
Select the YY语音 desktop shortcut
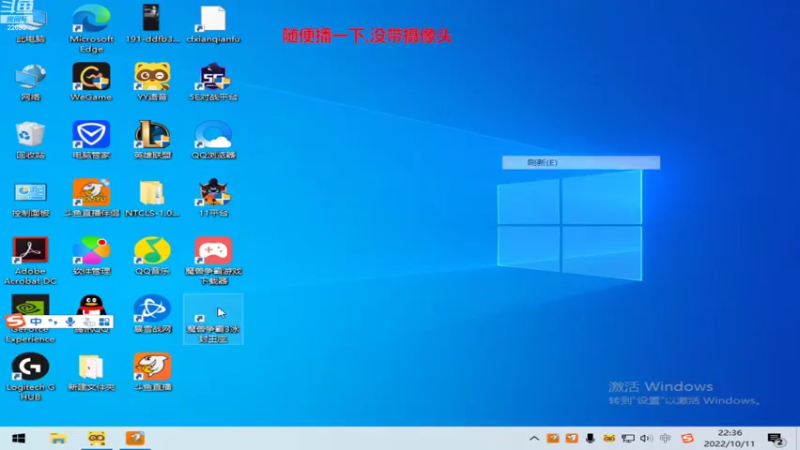(x=152, y=82)
